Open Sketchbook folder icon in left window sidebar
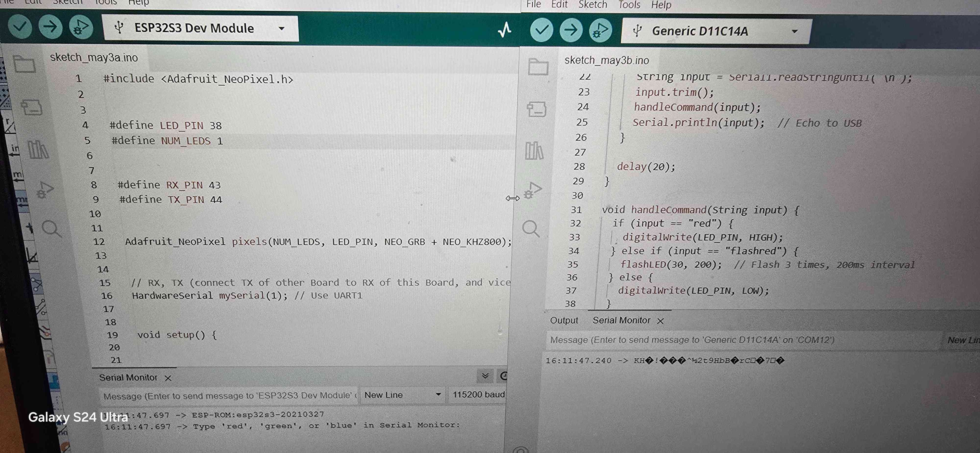Viewport: 980px width, 453px height. click(25, 64)
